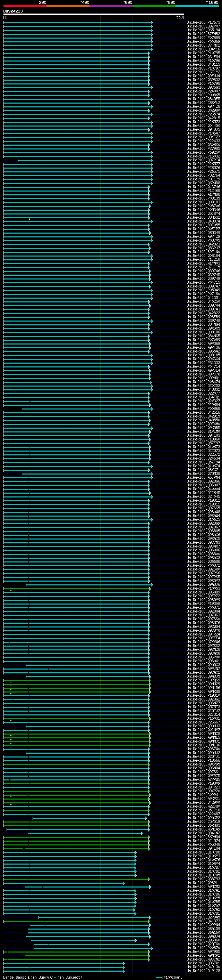
Task: Click the cyan ~100% identity color segment
Action: coord(197,7)
